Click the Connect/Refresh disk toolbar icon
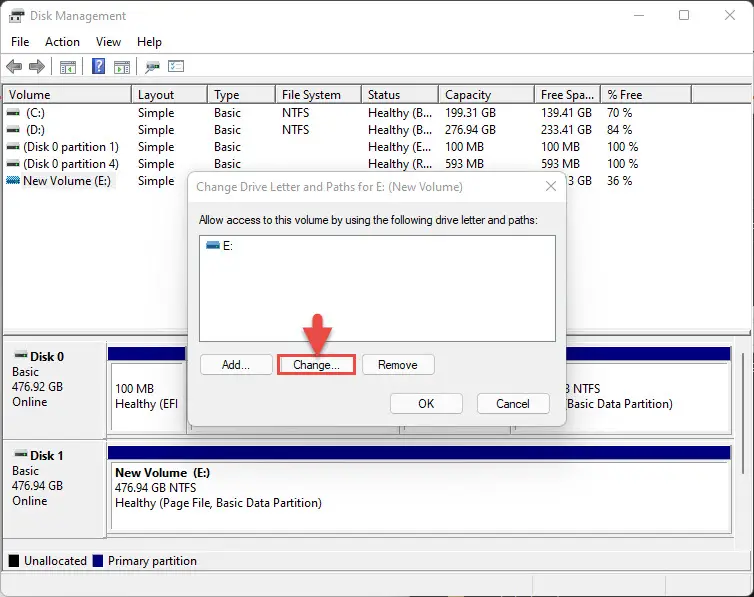Screen dimensions: 754x597 pos(152,67)
